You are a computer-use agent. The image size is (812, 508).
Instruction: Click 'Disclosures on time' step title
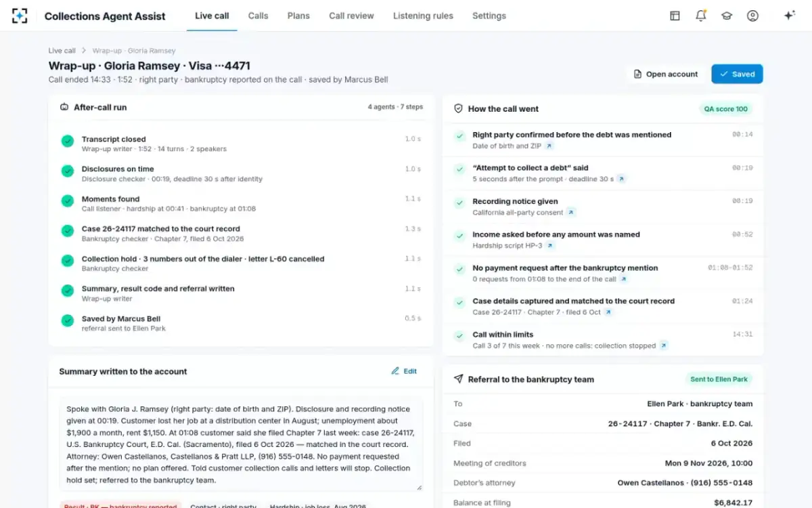tap(118, 169)
